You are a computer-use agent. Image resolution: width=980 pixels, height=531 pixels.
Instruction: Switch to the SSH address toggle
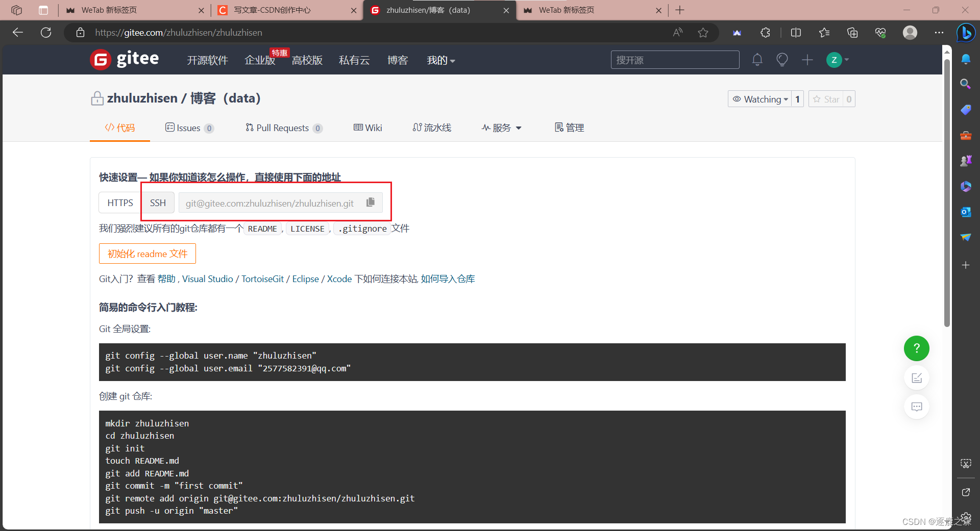[x=158, y=203]
